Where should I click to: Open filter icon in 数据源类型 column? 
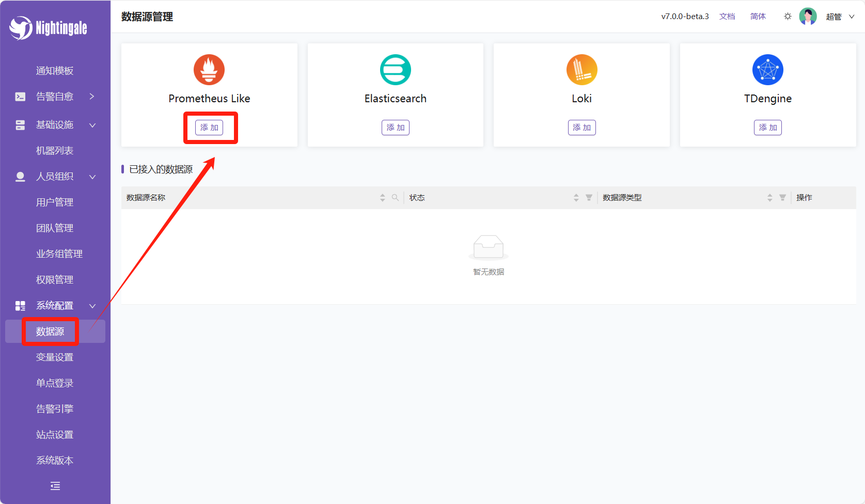[x=782, y=198]
